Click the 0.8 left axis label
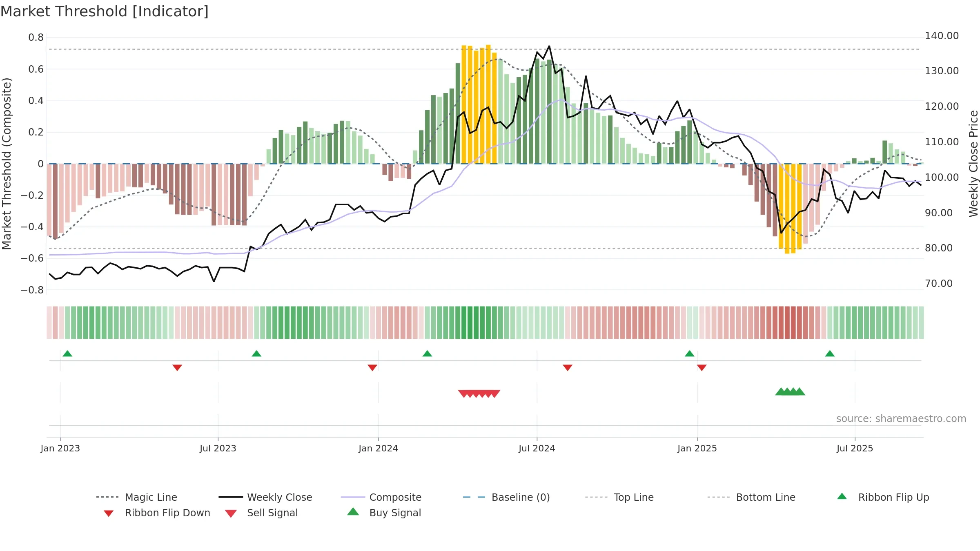Viewport: 980px width, 551px height. pyautogui.click(x=36, y=38)
